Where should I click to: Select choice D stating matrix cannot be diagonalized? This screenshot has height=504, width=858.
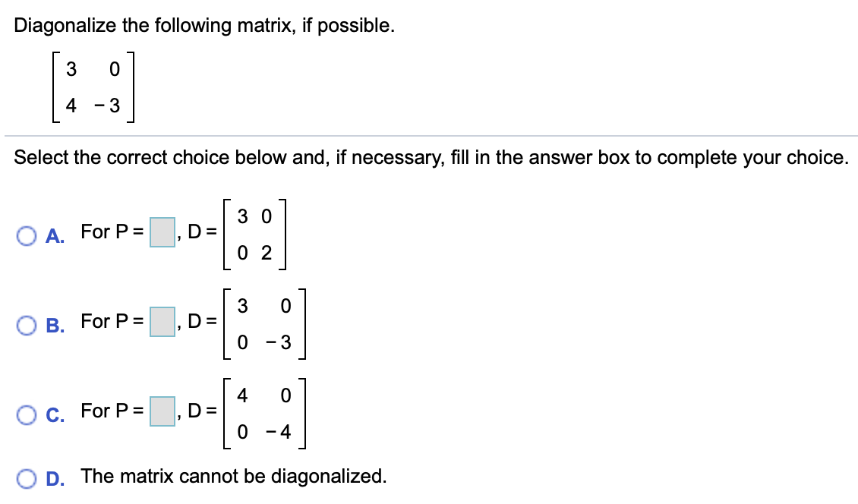tap(28, 477)
